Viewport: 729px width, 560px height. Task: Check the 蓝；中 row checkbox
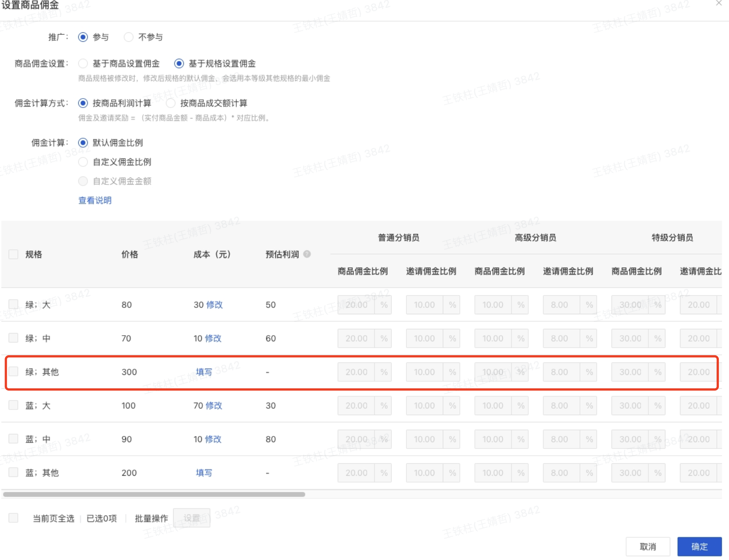pyautogui.click(x=14, y=438)
